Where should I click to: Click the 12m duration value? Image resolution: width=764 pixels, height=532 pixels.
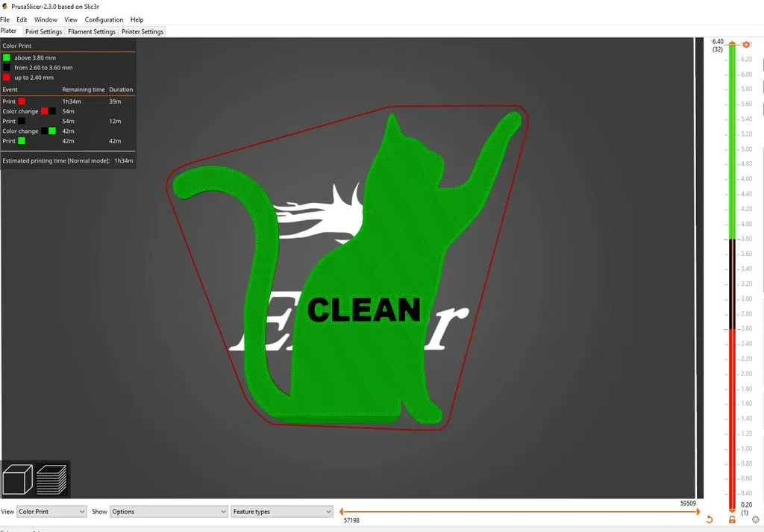click(115, 121)
